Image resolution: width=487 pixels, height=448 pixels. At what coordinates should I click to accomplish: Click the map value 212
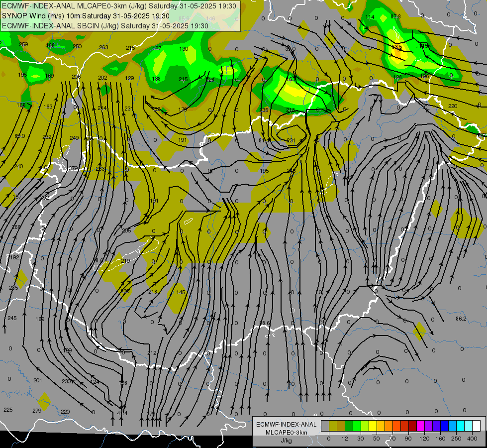152,353
